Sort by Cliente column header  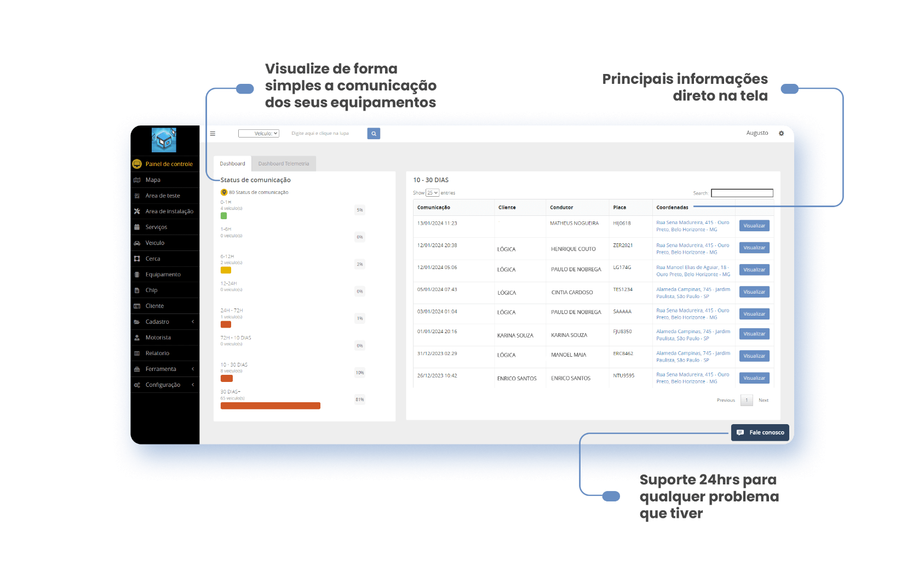coord(520,208)
